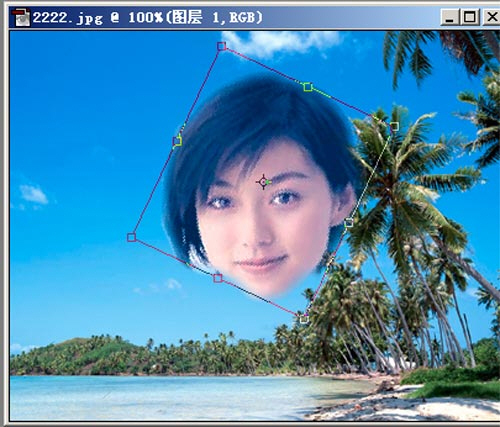This screenshot has width=500, height=427.
Task: Click the document icon in the title bar
Action: (x=20, y=17)
